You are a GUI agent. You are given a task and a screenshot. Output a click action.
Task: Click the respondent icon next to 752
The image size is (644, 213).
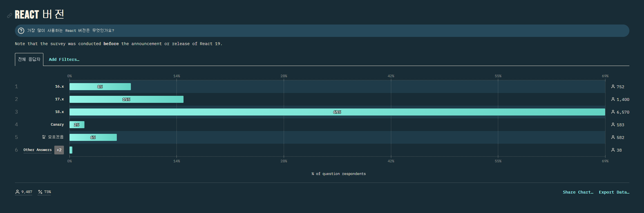[613, 86]
